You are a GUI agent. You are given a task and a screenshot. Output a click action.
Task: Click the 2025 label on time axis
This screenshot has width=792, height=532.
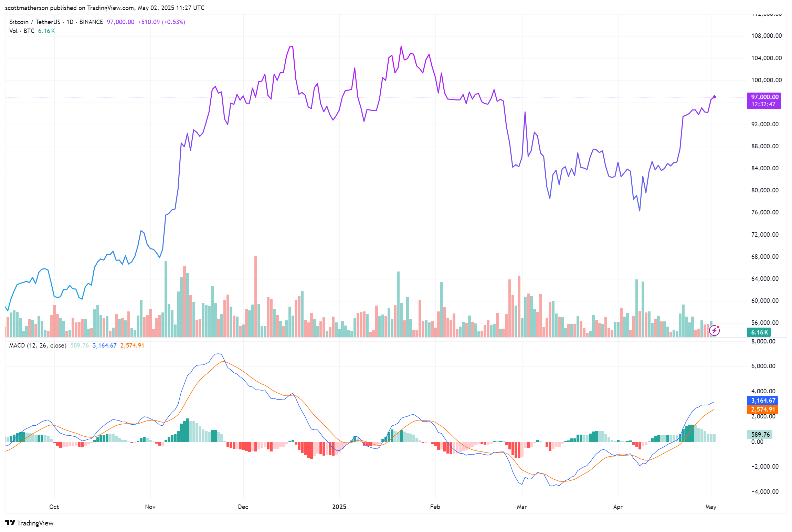click(x=339, y=507)
